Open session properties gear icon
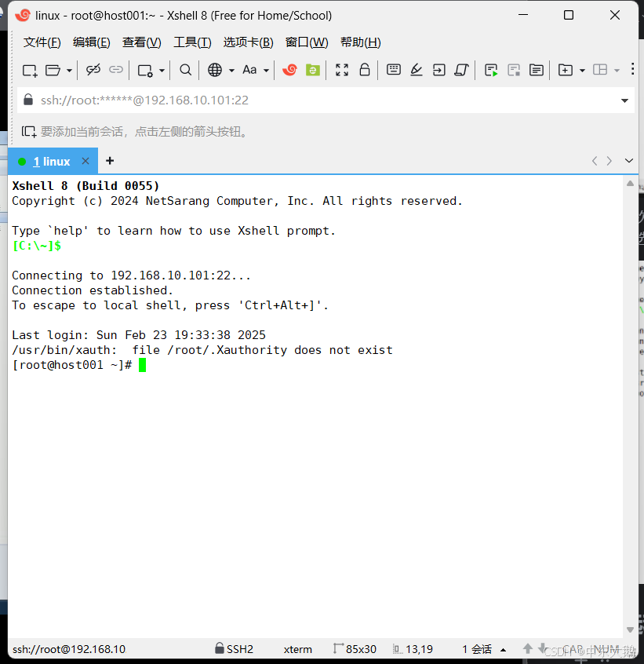The height and width of the screenshot is (664, 644). point(145,71)
